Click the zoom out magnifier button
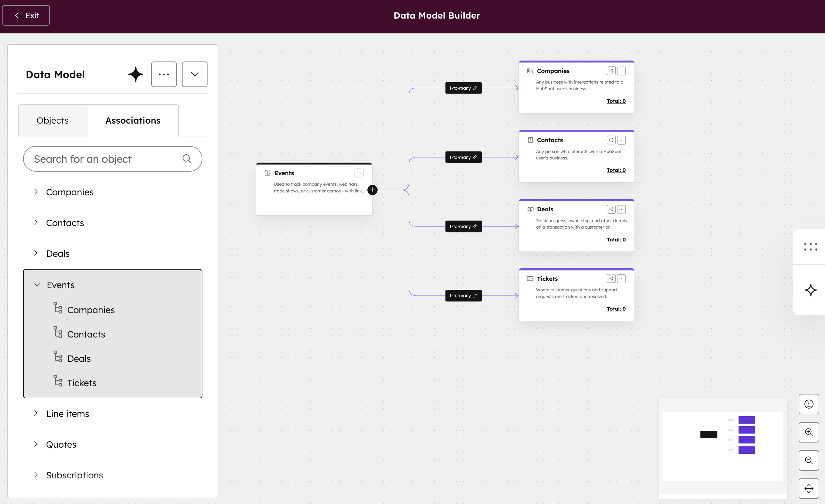825x504 pixels. 809,460
